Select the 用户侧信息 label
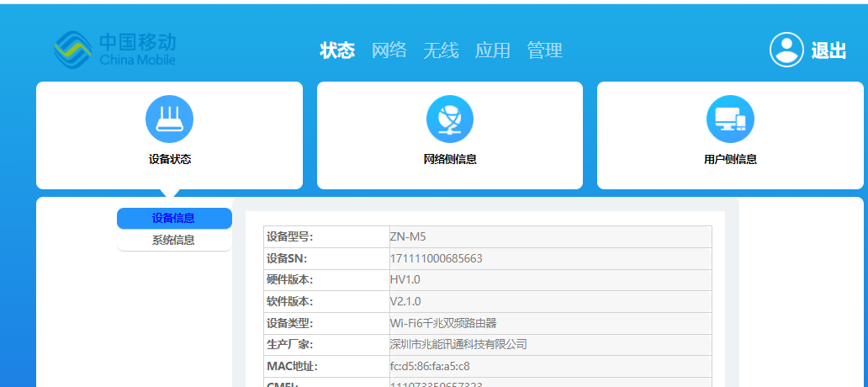Screen dimensions: 868x387 pos(730,160)
